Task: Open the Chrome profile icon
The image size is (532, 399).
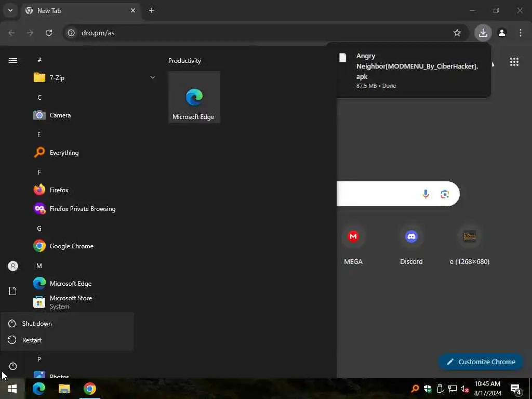Action: click(502, 33)
